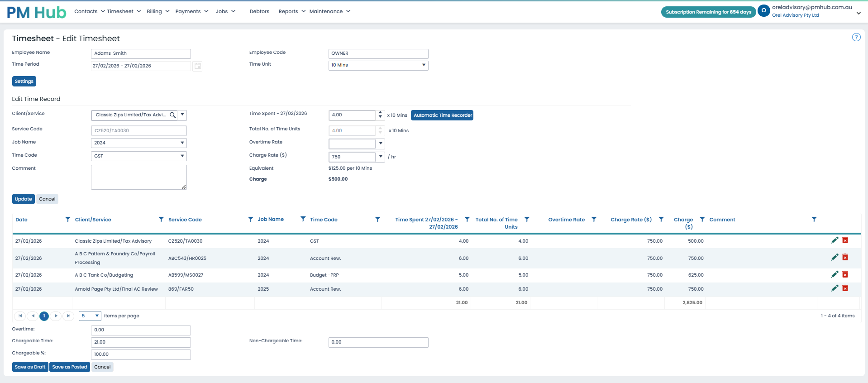Open the Job Name 2024 dropdown

pyautogui.click(x=139, y=143)
